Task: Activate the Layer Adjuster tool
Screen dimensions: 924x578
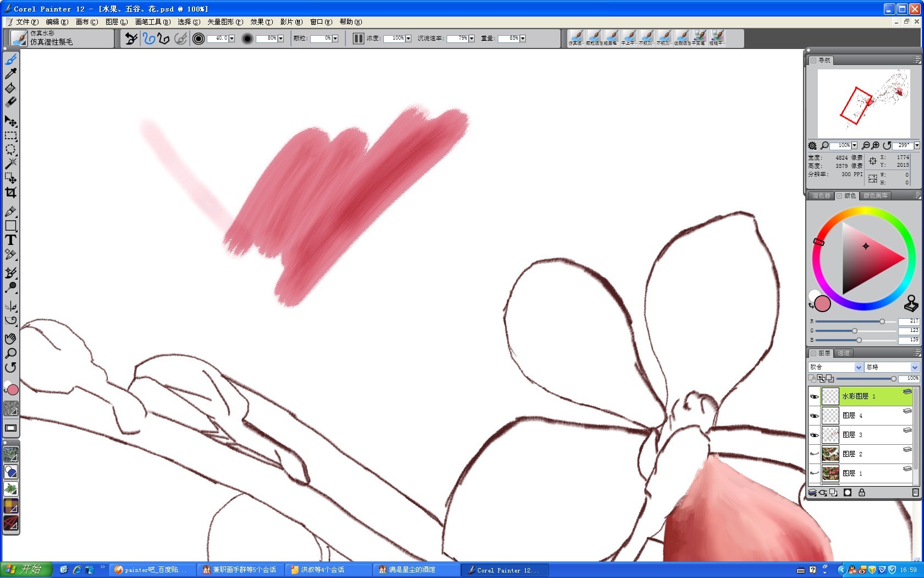Action: tap(11, 121)
